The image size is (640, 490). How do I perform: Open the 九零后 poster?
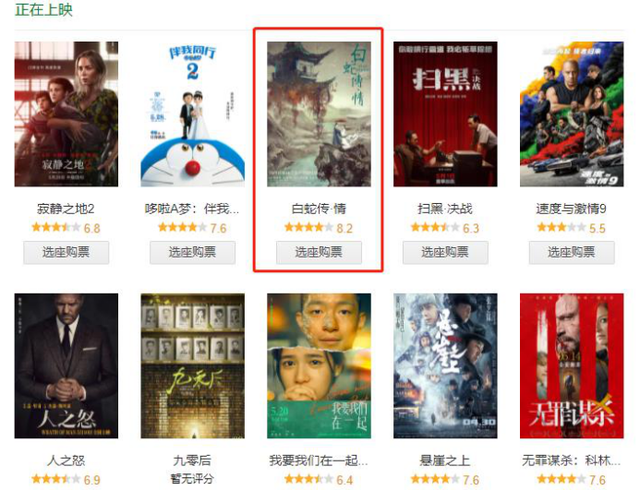pos(193,366)
